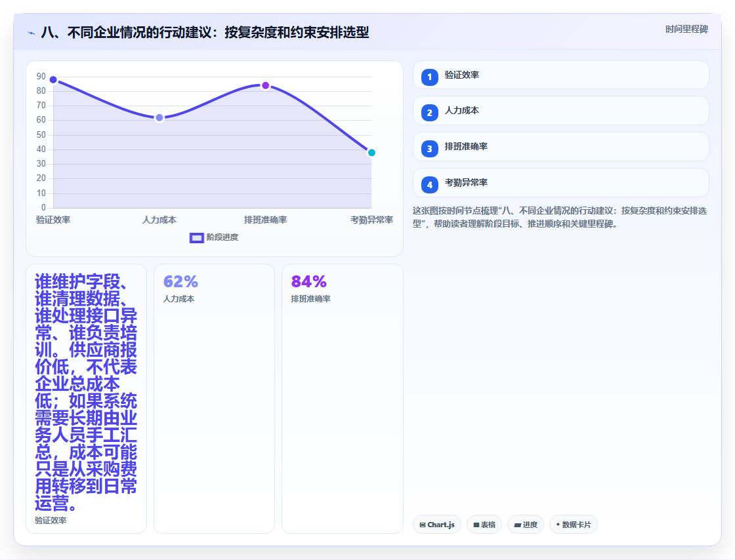This screenshot has width=735, height=560.
Task: Click the 表格 tag chip
Action: coord(484,525)
